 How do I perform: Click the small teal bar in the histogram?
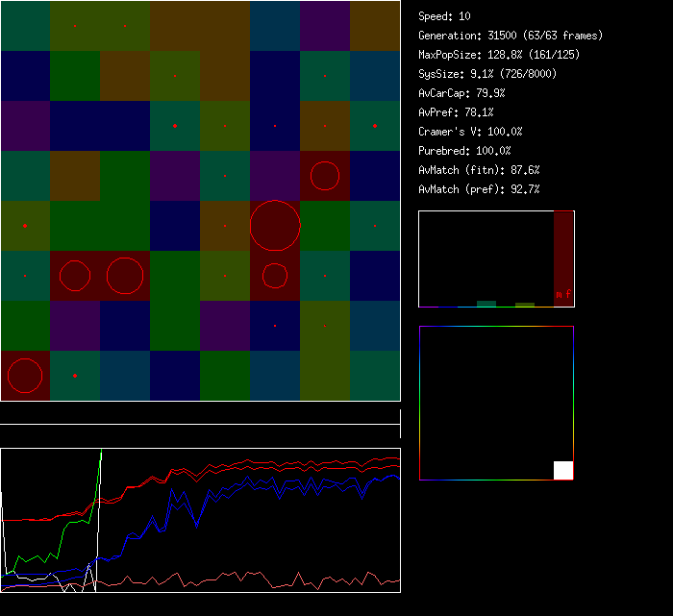pyautogui.click(x=486, y=304)
